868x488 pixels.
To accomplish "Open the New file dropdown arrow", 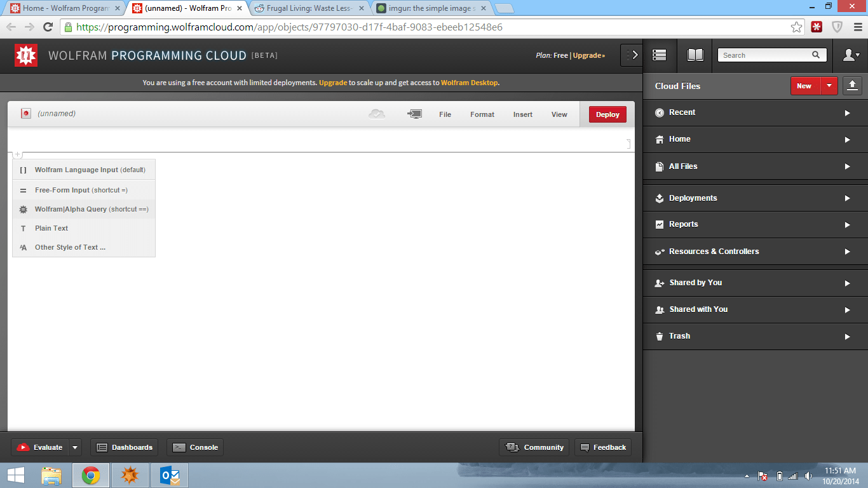I will pyautogui.click(x=829, y=86).
